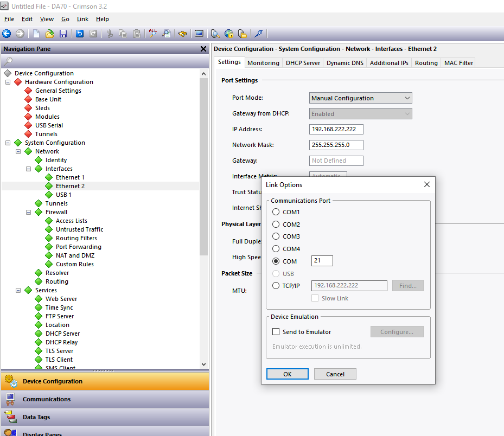Click the device with folder toolbar icon
Screen dimensions: 504x436
[243, 34]
